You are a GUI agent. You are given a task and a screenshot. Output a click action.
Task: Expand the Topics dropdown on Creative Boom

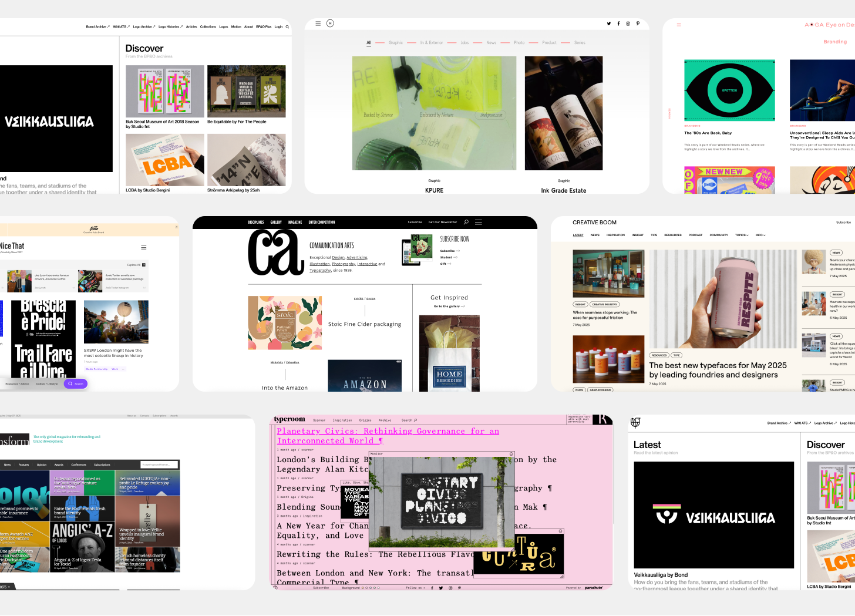[x=742, y=235]
